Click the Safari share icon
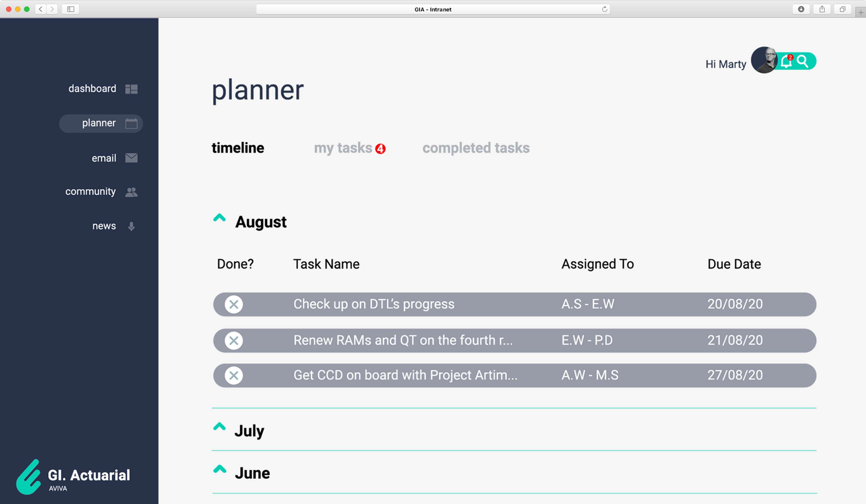 tap(822, 9)
